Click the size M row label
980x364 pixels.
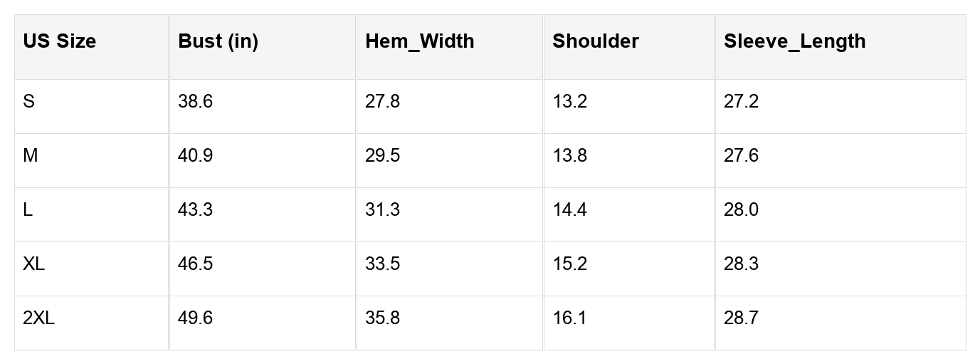(x=31, y=156)
